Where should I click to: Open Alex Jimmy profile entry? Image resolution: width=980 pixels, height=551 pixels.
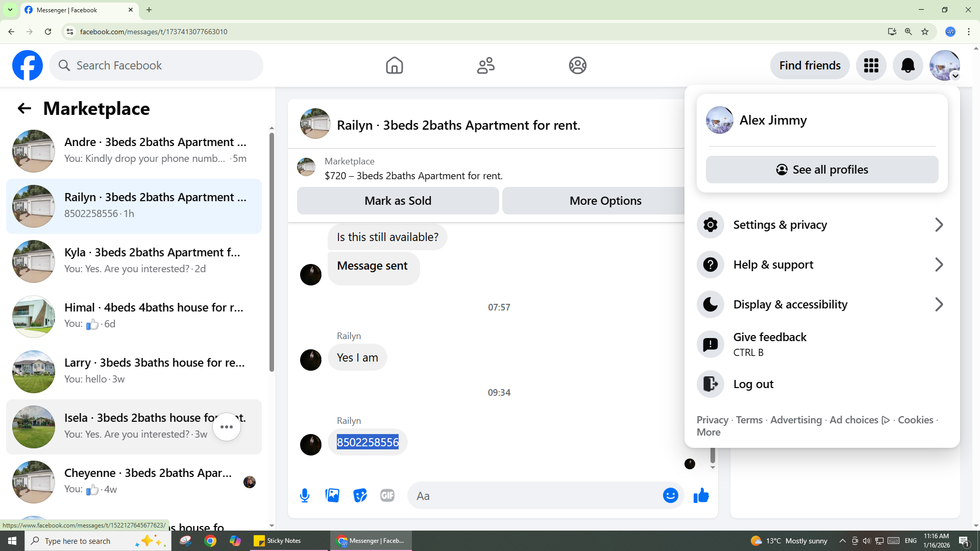tap(822, 121)
